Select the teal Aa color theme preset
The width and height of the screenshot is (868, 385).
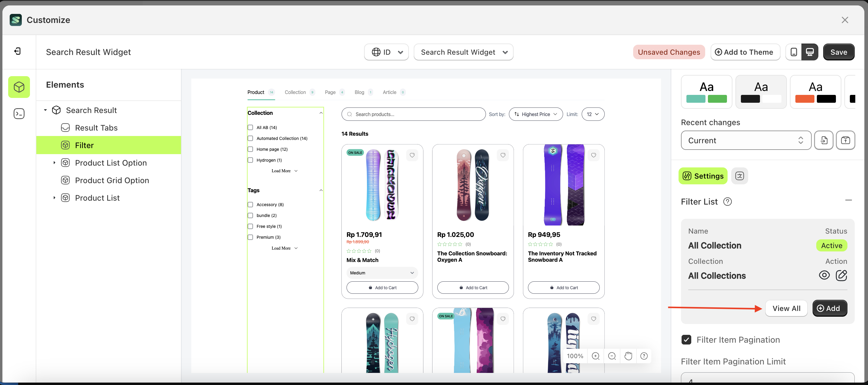(x=707, y=92)
